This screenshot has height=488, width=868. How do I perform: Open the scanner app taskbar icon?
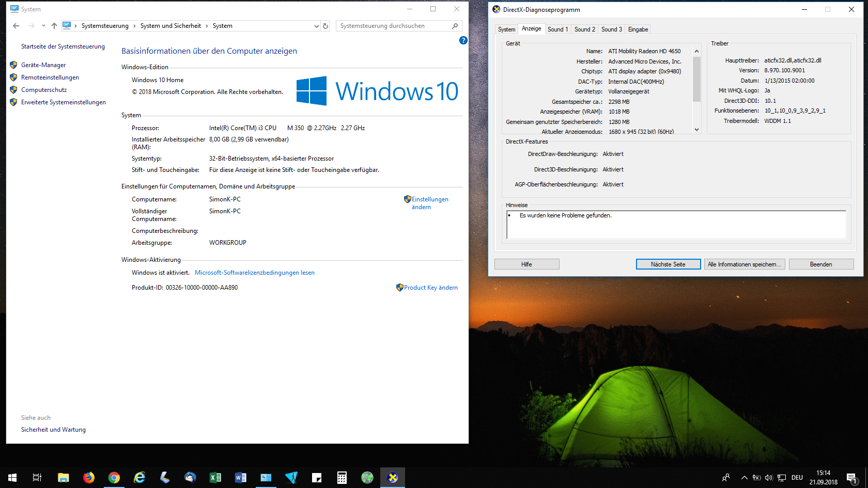(x=165, y=478)
